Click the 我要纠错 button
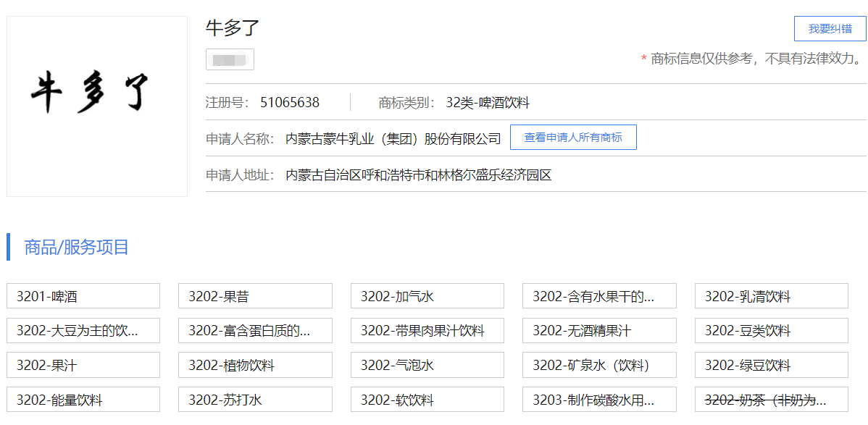 click(x=830, y=29)
